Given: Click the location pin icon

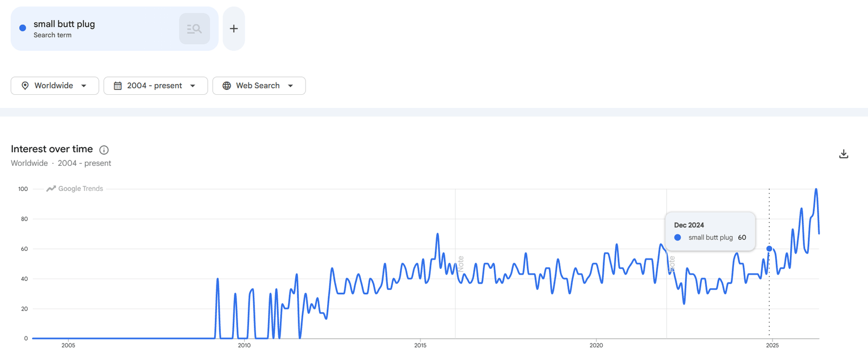Looking at the screenshot, I should 25,86.
